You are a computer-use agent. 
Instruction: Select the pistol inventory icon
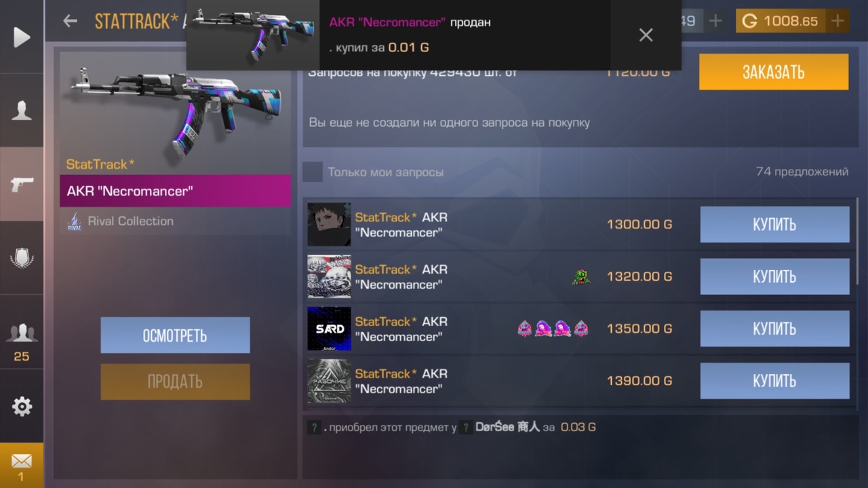point(22,184)
